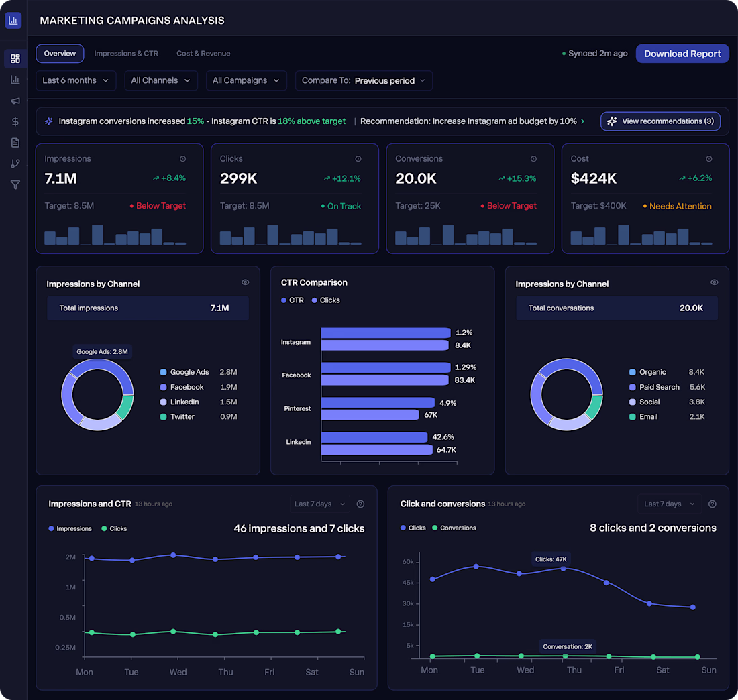The image size is (738, 700).
Task: Click the On Track status on Clicks card
Action: coord(341,206)
